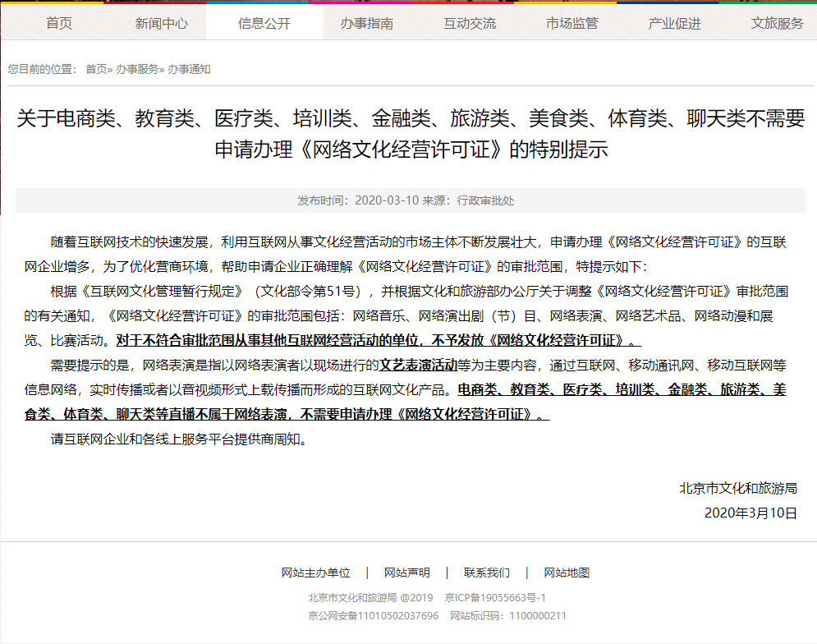The width and height of the screenshot is (817, 644).
Task: Click the signed date 2020年3月10日
Action: point(750,513)
